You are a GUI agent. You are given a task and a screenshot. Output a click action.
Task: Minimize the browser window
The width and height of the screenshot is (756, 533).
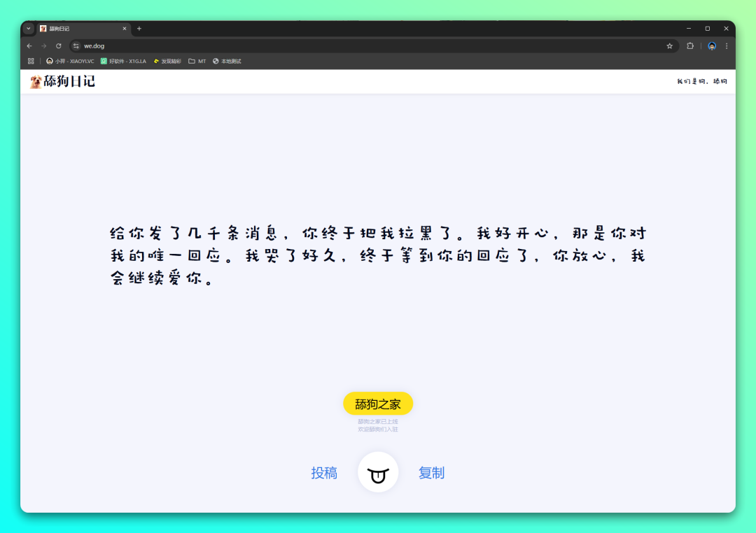pos(689,29)
